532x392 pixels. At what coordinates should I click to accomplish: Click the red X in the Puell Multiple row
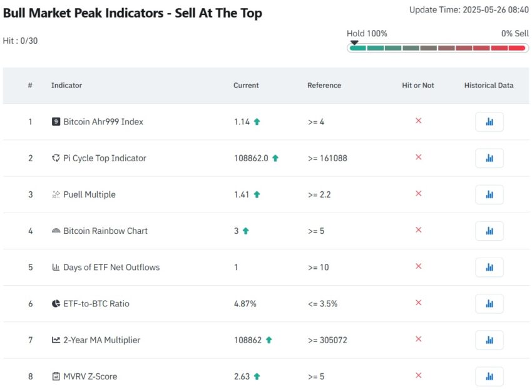pyautogui.click(x=418, y=193)
